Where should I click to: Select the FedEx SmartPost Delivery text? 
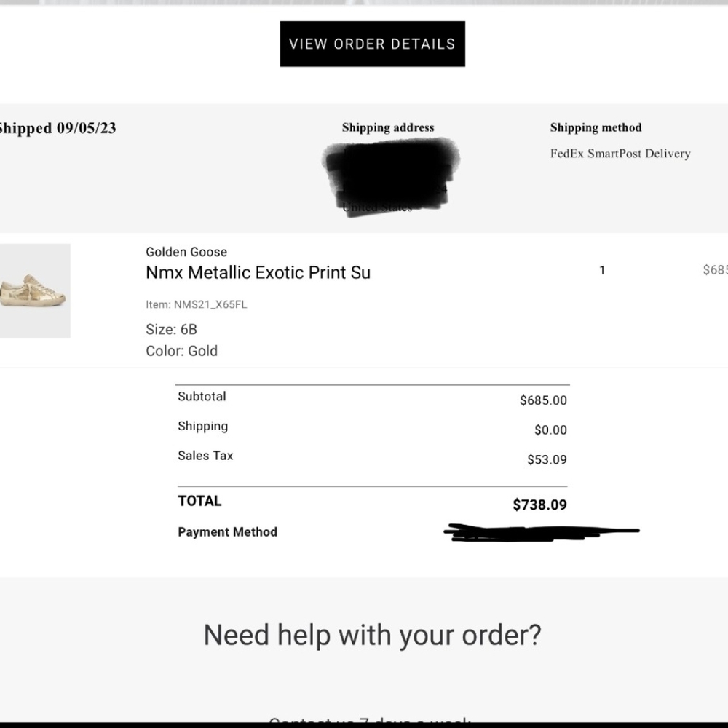pos(620,154)
